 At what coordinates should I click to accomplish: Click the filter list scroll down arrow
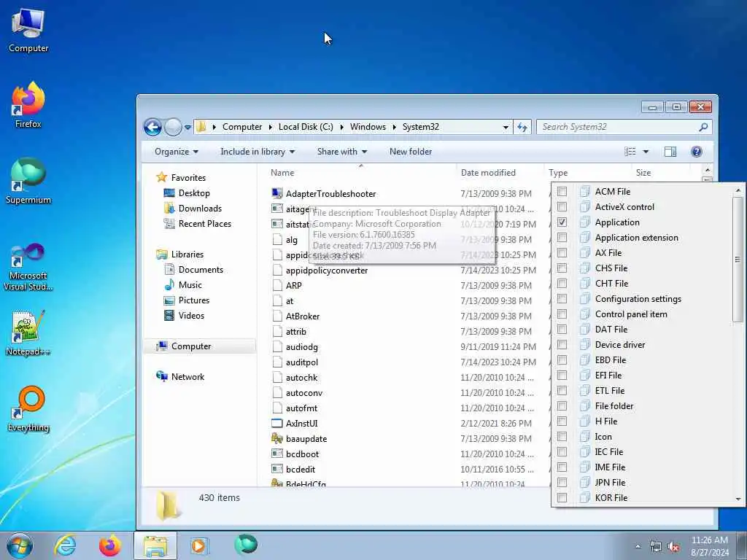pos(738,499)
